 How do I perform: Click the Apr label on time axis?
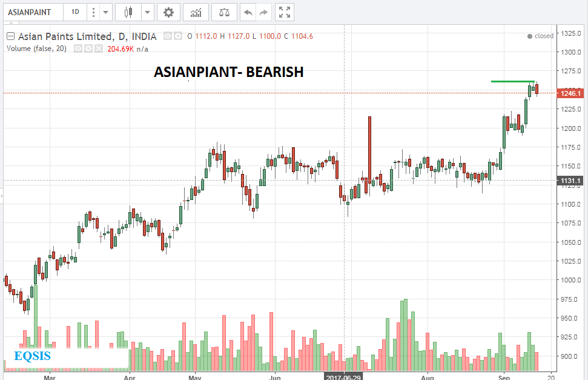[x=130, y=377]
